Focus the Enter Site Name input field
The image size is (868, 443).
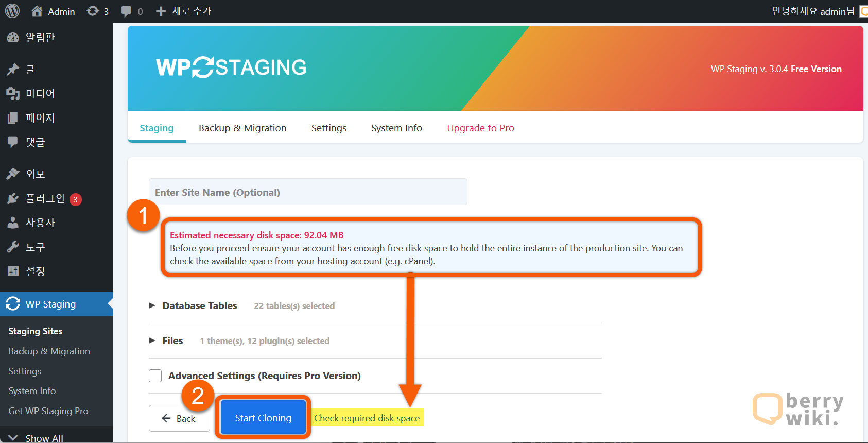pyautogui.click(x=308, y=192)
